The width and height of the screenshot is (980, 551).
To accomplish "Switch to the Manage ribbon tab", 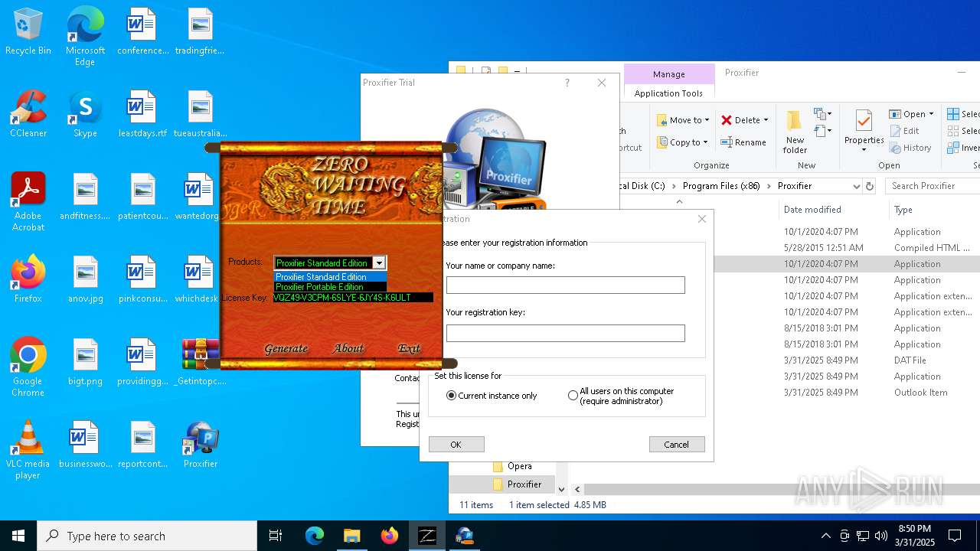I will tap(669, 74).
